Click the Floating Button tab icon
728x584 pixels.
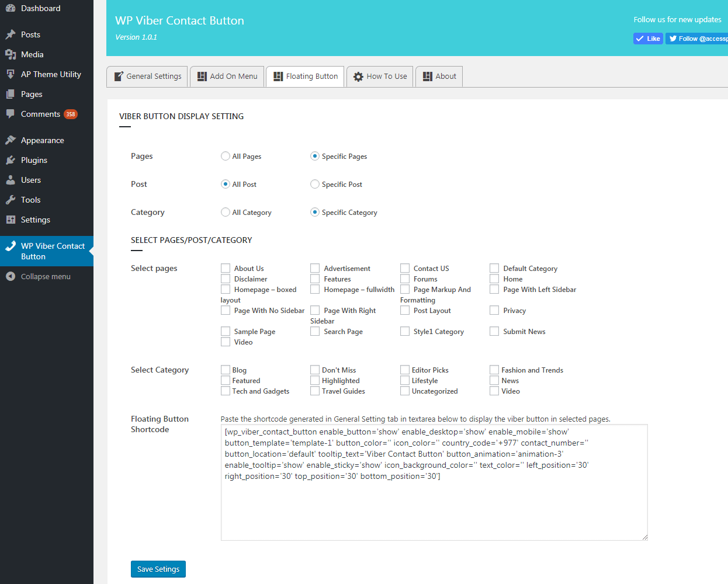coord(278,77)
